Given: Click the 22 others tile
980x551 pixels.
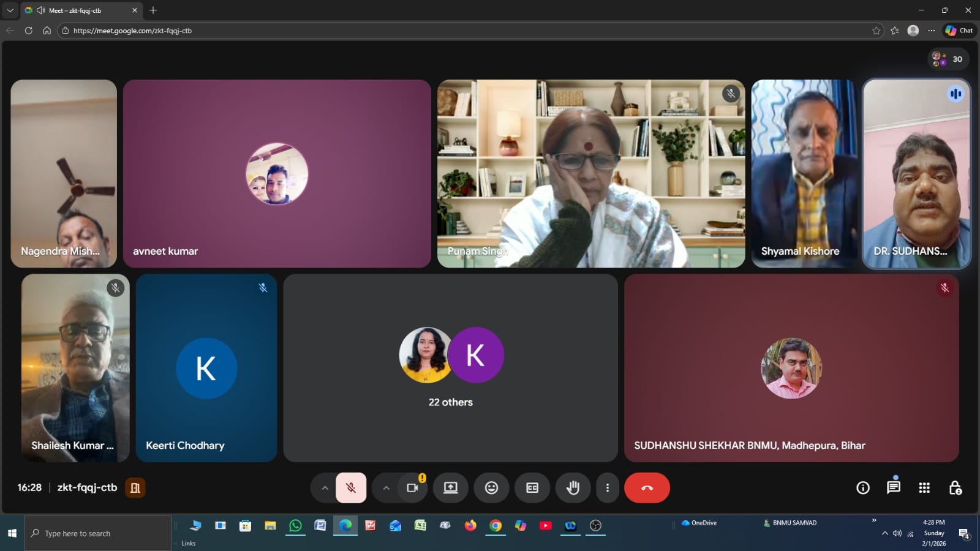Looking at the screenshot, I should point(450,368).
